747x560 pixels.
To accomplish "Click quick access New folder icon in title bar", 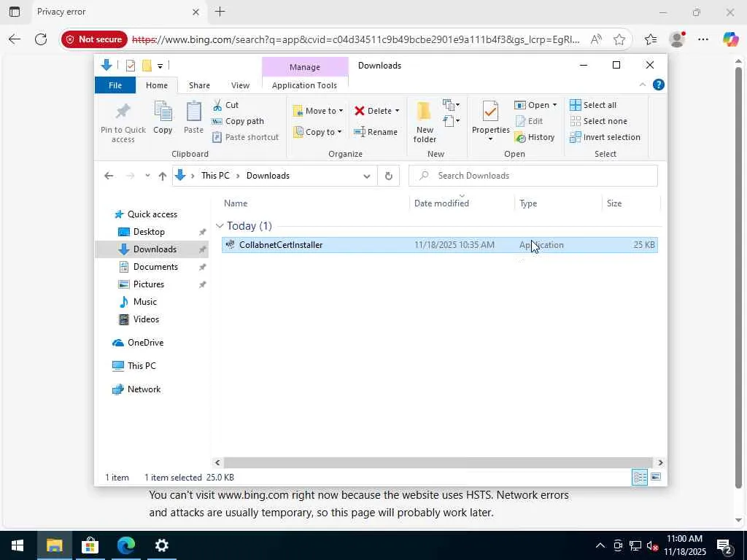I will (147, 66).
